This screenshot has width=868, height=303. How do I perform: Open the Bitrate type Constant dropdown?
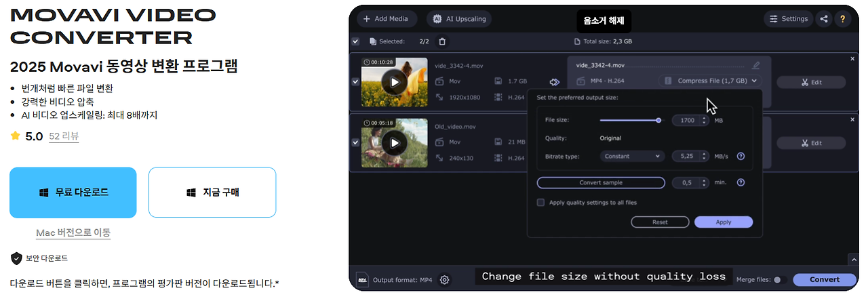pyautogui.click(x=631, y=156)
